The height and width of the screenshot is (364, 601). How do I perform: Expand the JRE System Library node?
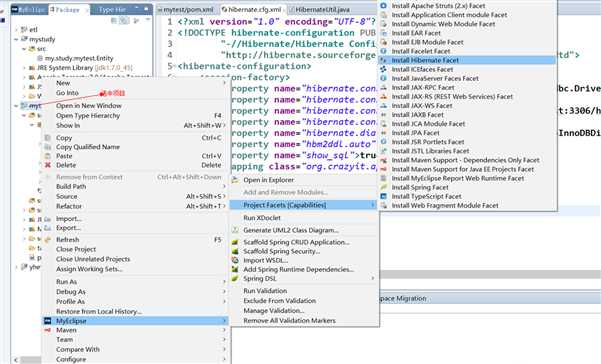tap(24, 68)
